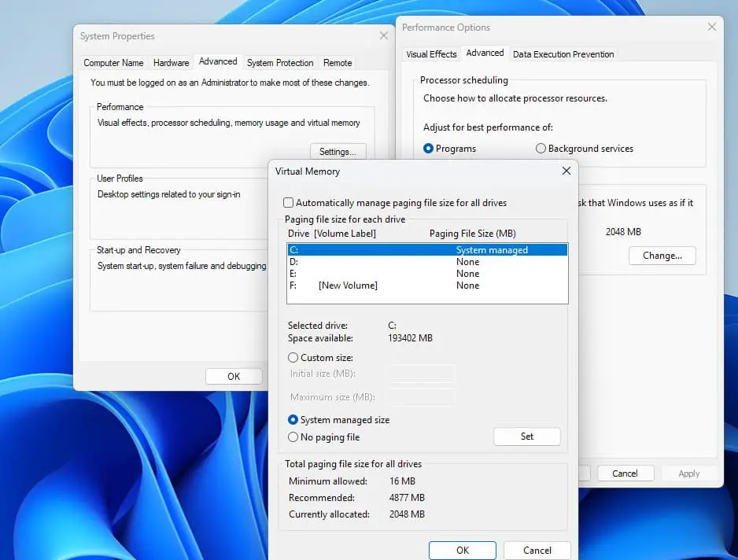
Task: Select the Custom size radio option
Action: 293,358
